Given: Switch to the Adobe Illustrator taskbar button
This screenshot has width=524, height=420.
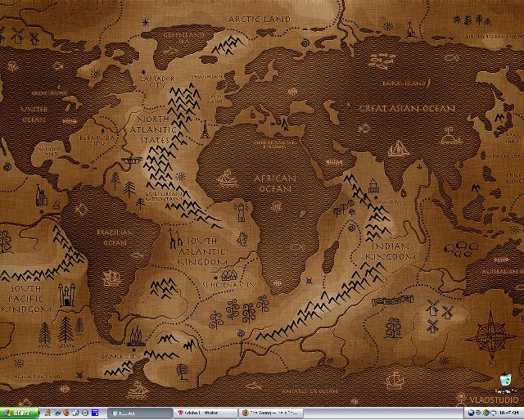Looking at the screenshot, I should point(206,413).
